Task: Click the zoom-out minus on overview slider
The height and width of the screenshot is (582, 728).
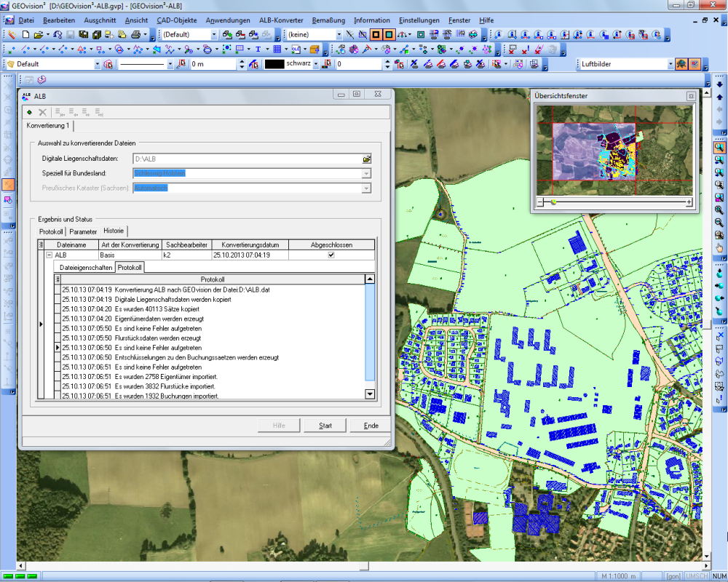Action: (x=540, y=202)
